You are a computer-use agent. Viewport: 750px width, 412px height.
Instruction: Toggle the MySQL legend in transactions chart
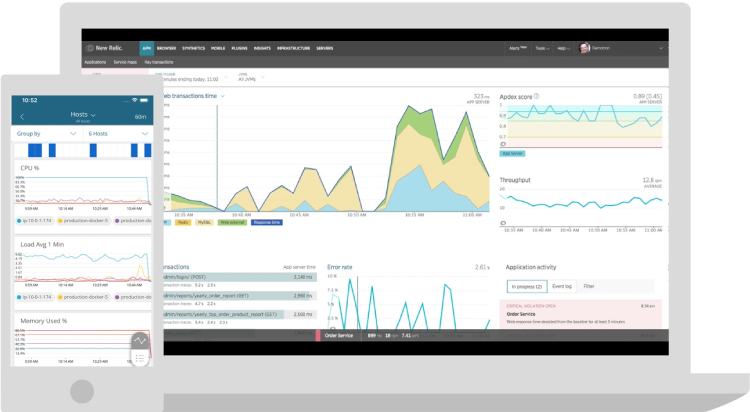click(x=204, y=222)
